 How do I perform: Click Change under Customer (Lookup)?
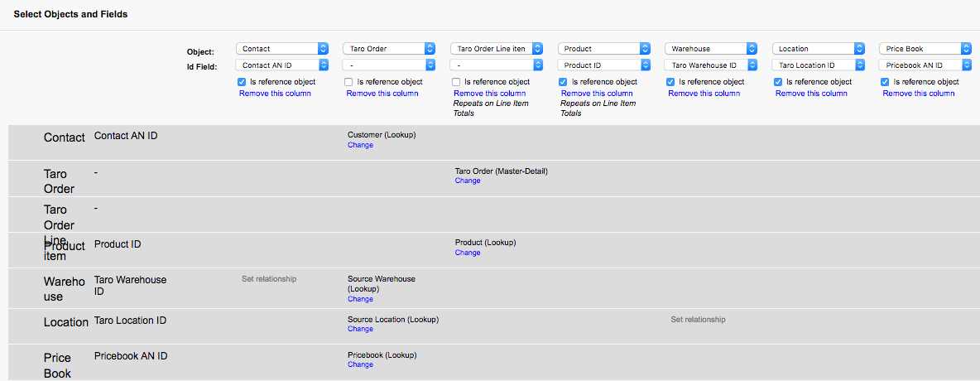[x=360, y=145]
